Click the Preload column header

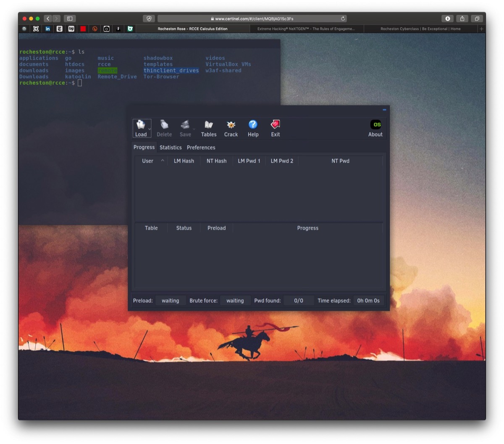tap(217, 228)
